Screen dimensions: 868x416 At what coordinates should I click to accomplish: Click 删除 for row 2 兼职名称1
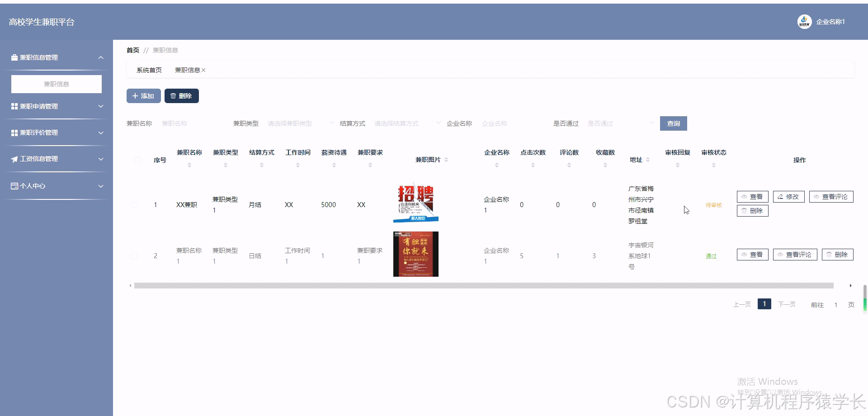click(x=838, y=255)
